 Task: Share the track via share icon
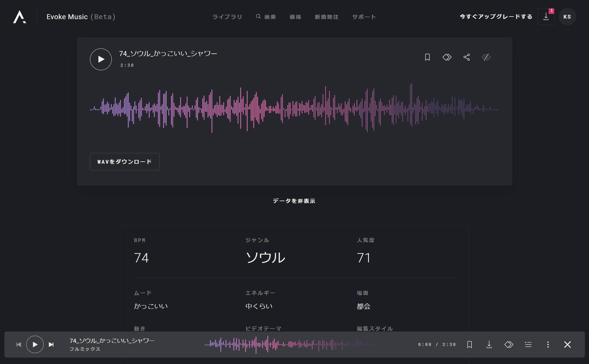coord(466,57)
